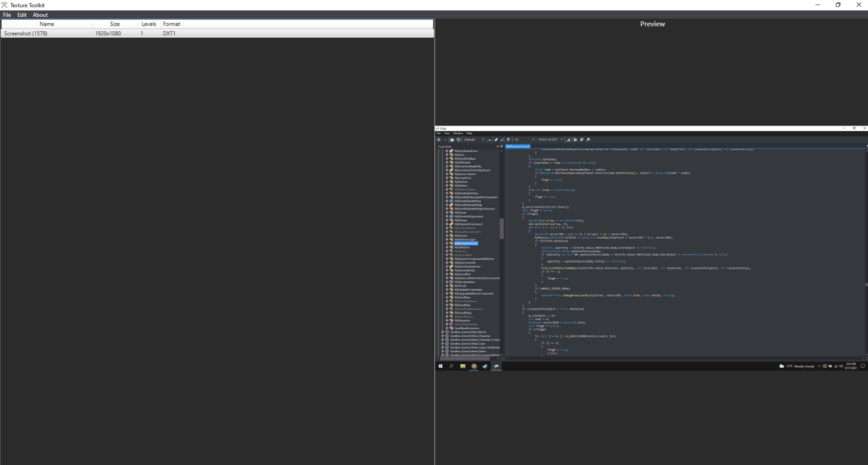868x465 pixels.
Task: Open the Texture Toolkit Edit menu
Action: point(22,15)
